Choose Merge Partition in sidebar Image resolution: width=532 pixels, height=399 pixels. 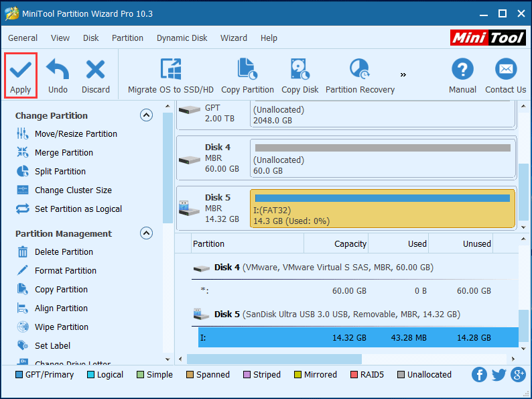[x=55, y=152]
